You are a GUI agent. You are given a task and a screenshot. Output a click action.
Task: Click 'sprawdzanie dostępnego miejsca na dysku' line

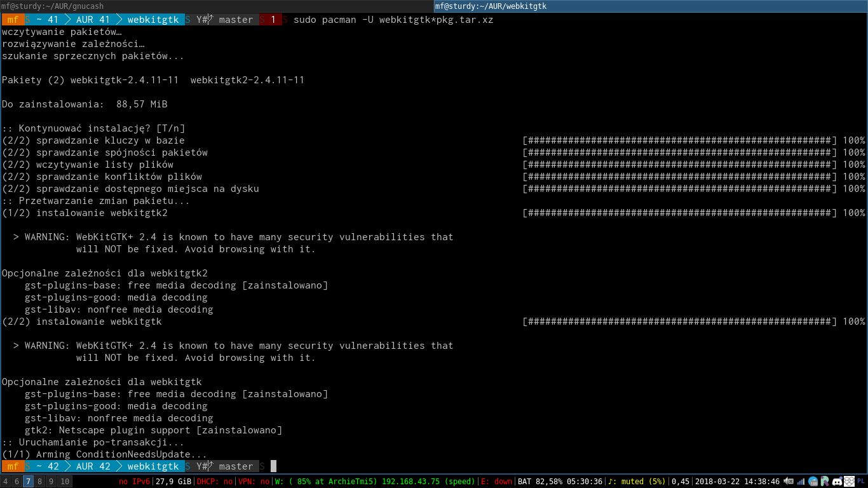tap(130, 189)
